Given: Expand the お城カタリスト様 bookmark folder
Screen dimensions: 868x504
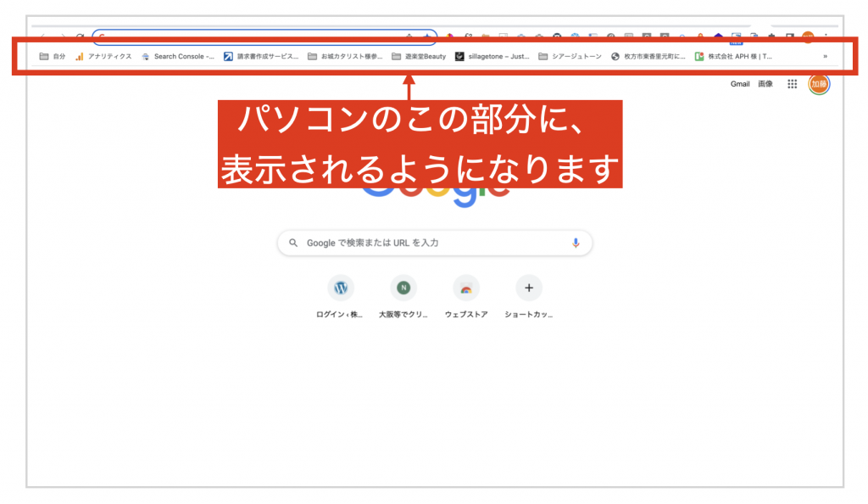Looking at the screenshot, I should (x=345, y=57).
